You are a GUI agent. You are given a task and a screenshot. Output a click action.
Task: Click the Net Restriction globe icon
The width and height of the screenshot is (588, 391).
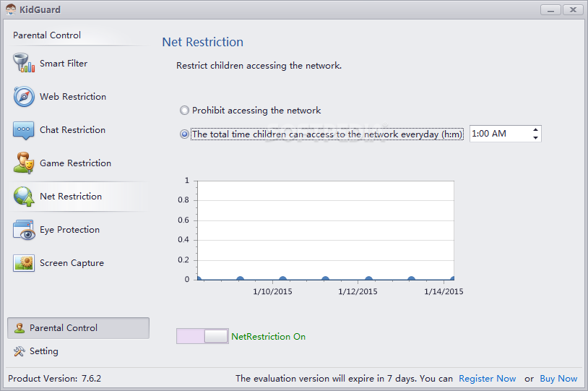[24, 197]
